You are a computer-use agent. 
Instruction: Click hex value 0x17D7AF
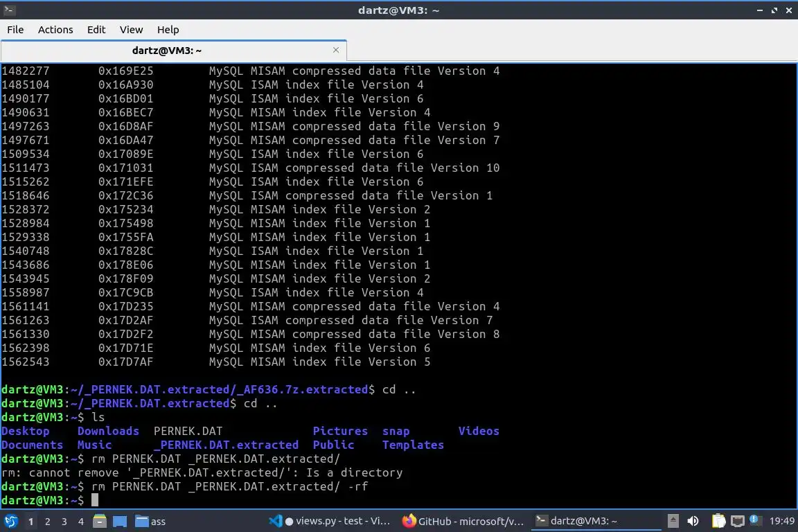point(125,362)
